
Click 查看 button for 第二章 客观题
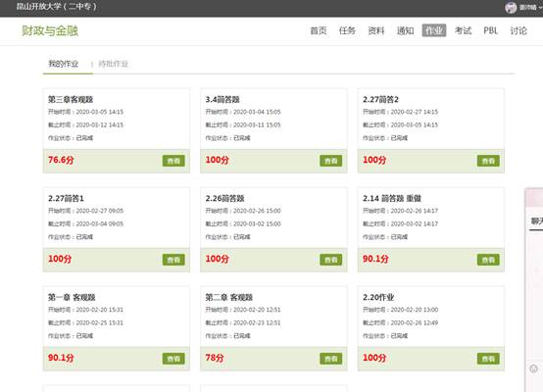[x=330, y=359]
